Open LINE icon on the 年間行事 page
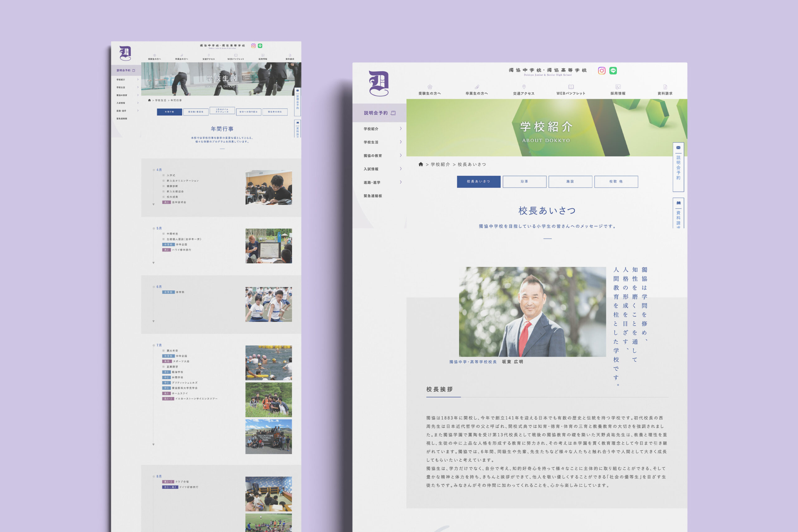Screen dimensions: 798x532 260,46
